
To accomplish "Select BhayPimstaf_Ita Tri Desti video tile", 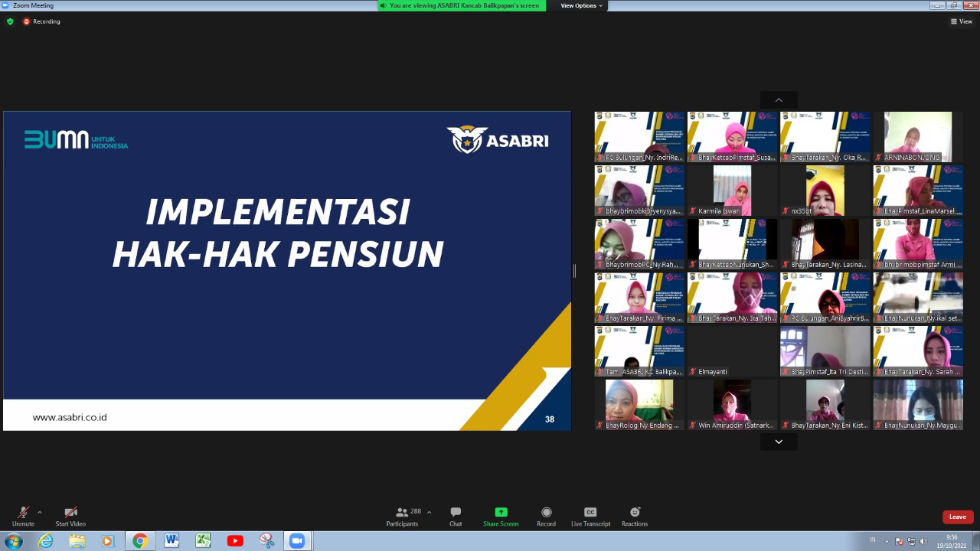I will (x=825, y=351).
